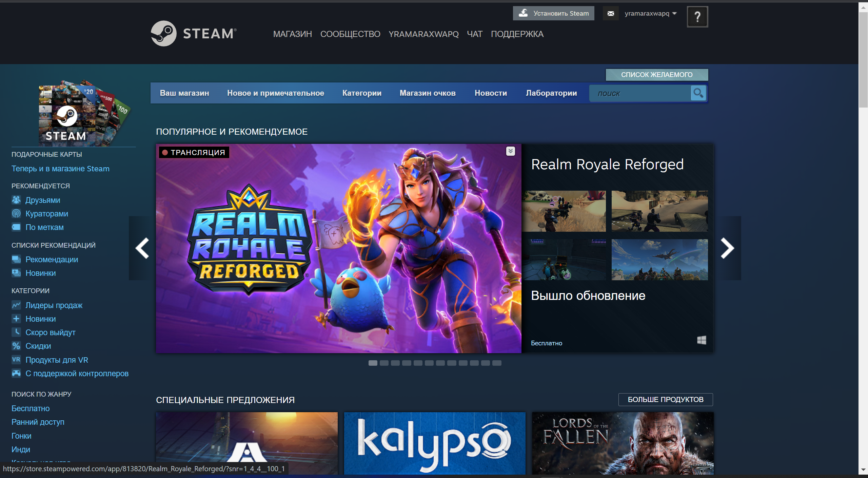868x478 pixels.
Task: Open the inbox envelope icon
Action: point(611,14)
